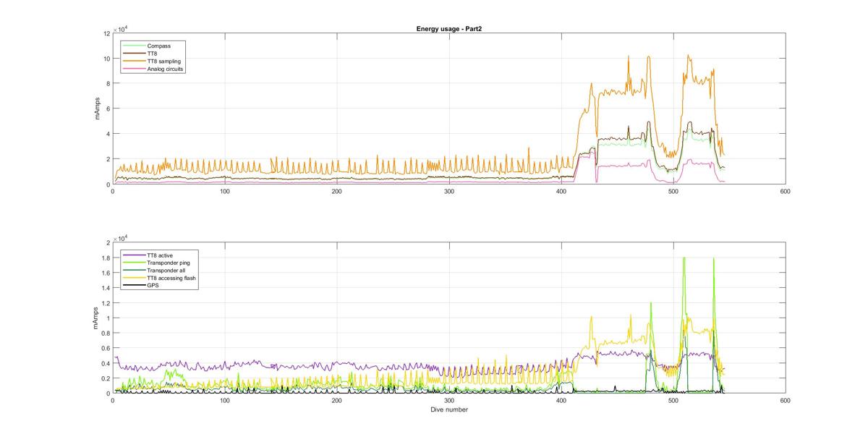Screen dimensions: 868x442
Task: Click the 'mAmps' label of the Compass plot
Action: 97,109
